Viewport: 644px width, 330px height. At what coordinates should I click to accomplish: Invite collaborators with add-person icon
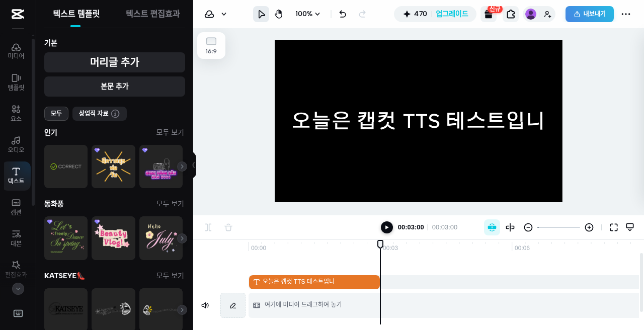point(548,14)
